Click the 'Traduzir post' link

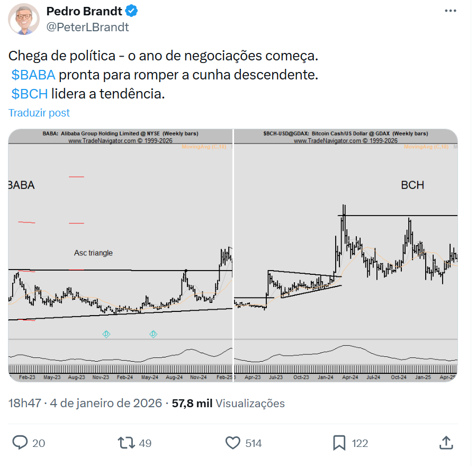point(39,113)
